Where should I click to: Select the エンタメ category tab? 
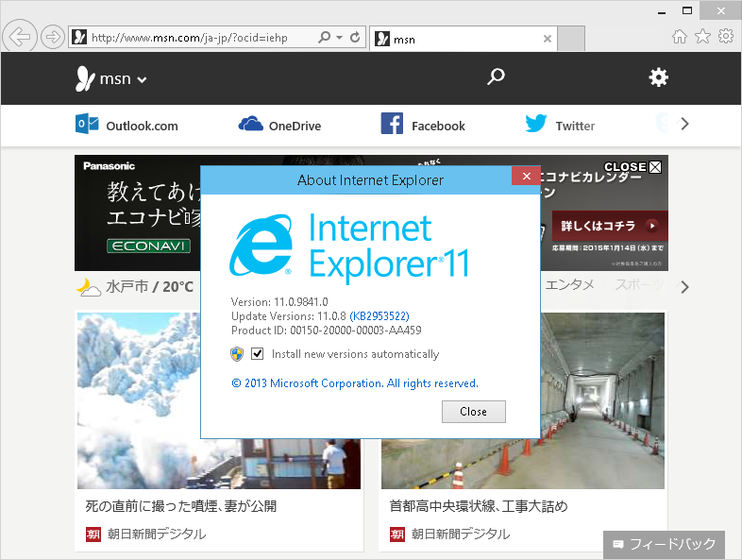[570, 284]
